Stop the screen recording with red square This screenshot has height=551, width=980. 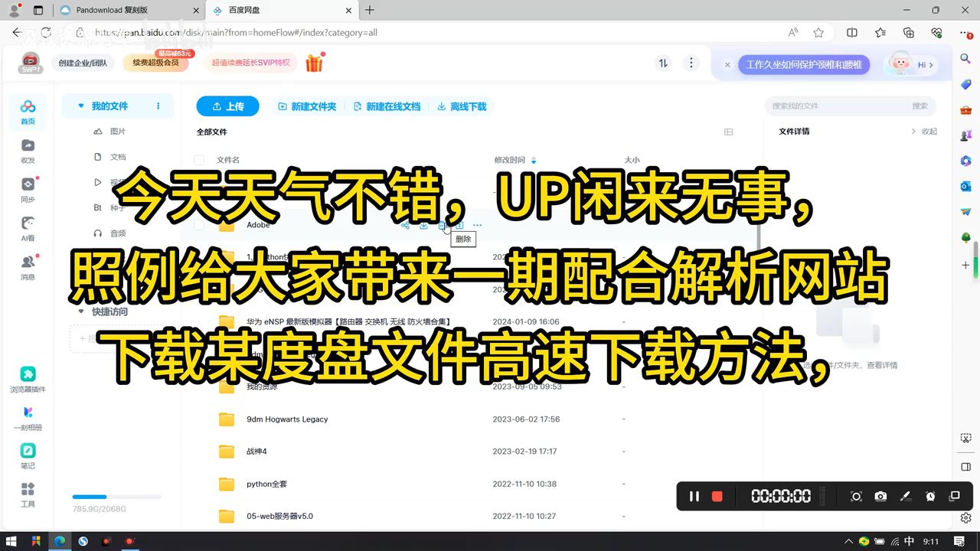(717, 496)
